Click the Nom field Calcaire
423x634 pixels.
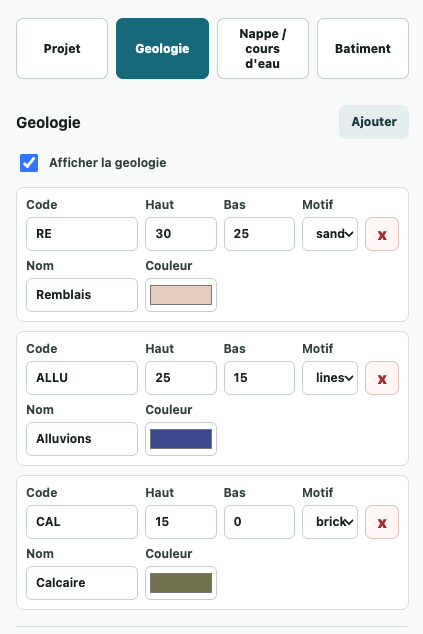coord(82,583)
